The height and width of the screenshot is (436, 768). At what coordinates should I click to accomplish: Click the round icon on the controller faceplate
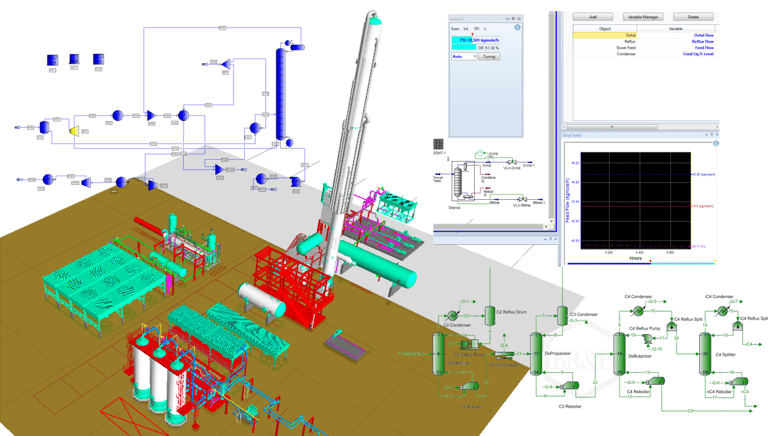coord(517,27)
